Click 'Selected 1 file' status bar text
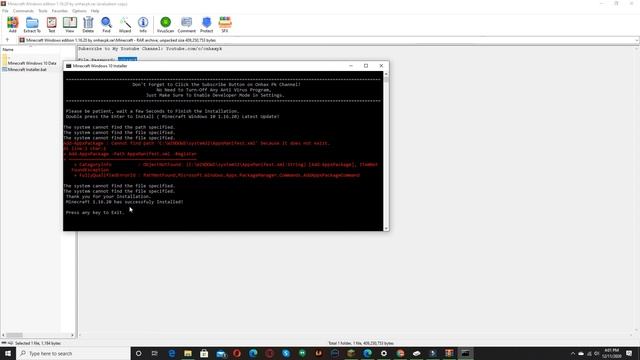 click(x=38, y=343)
